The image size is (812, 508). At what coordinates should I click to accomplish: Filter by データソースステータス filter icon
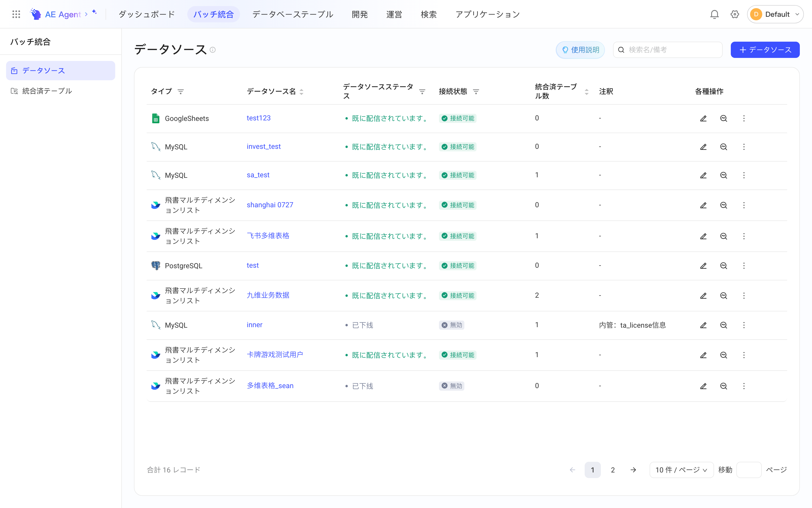coord(422,92)
